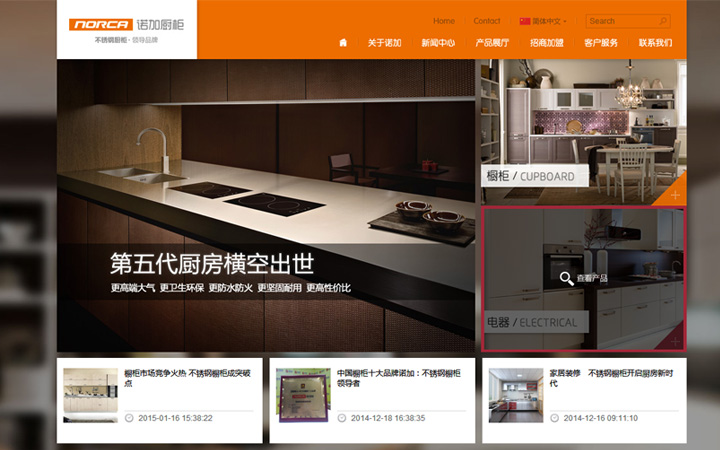Open the 橱柜 / CUPBOARD label
The height and width of the screenshot is (450, 720).
tap(535, 176)
